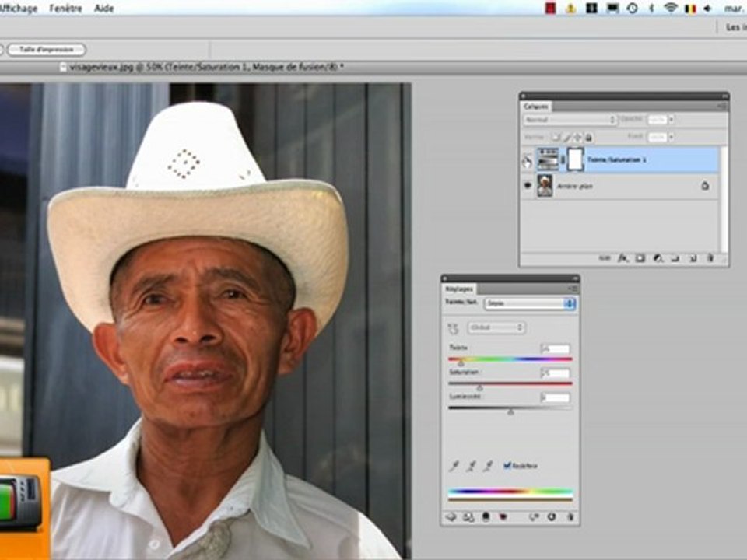Delete adjustment trash in Réglages panel
Viewport: 747px width, 560px height.
[570, 516]
